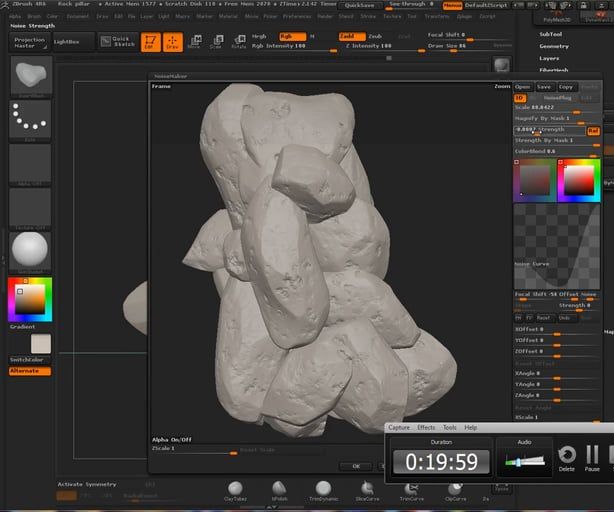This screenshot has height=512, width=614.
Task: Expand the Geometry palette section
Action: click(554, 46)
